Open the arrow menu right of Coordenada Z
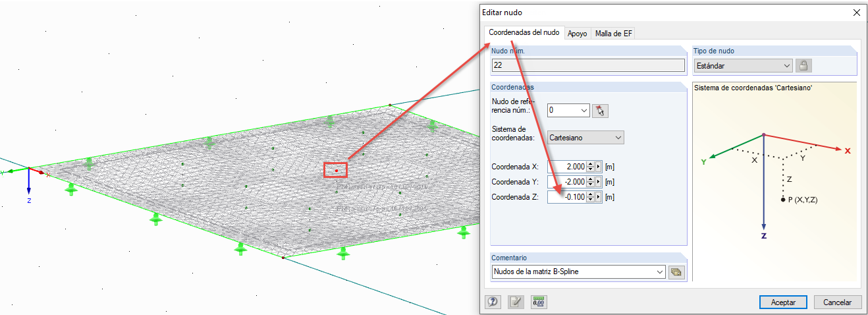The height and width of the screenshot is (315, 868). pyautogui.click(x=598, y=197)
